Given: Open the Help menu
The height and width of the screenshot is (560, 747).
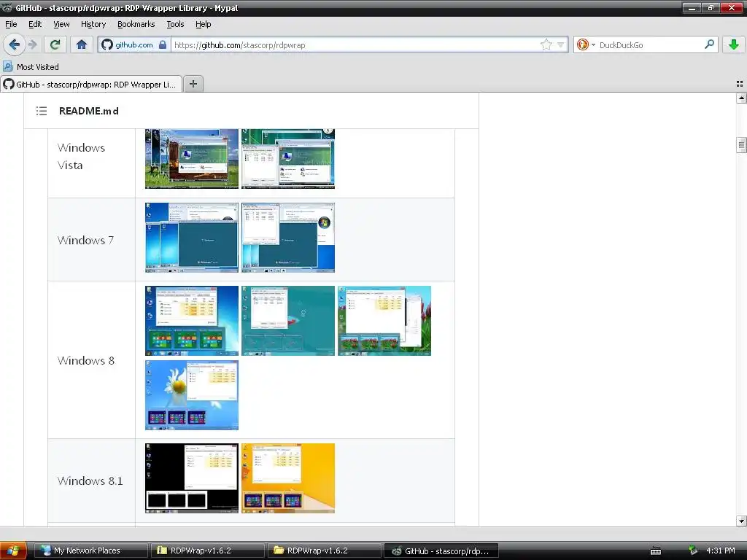Looking at the screenshot, I should click(x=203, y=24).
